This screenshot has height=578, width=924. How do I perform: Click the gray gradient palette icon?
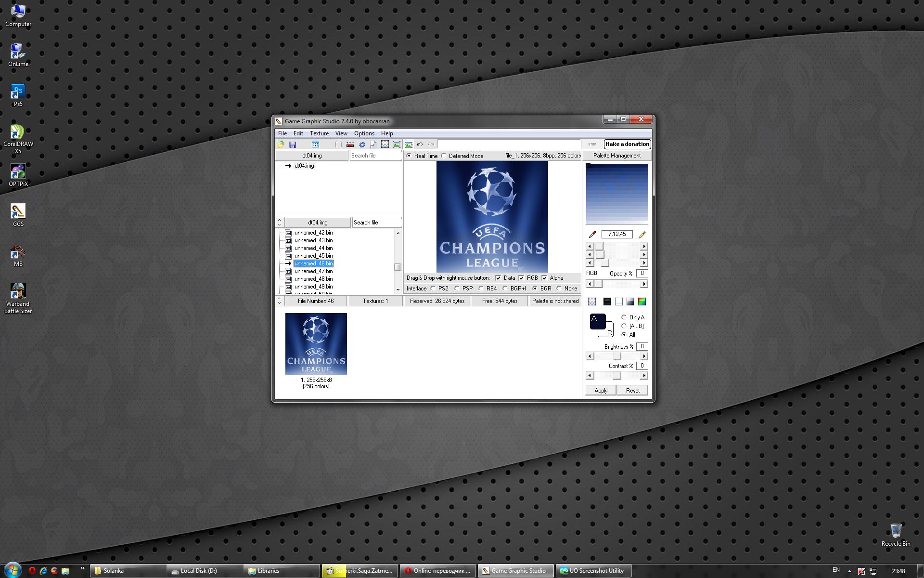click(630, 302)
